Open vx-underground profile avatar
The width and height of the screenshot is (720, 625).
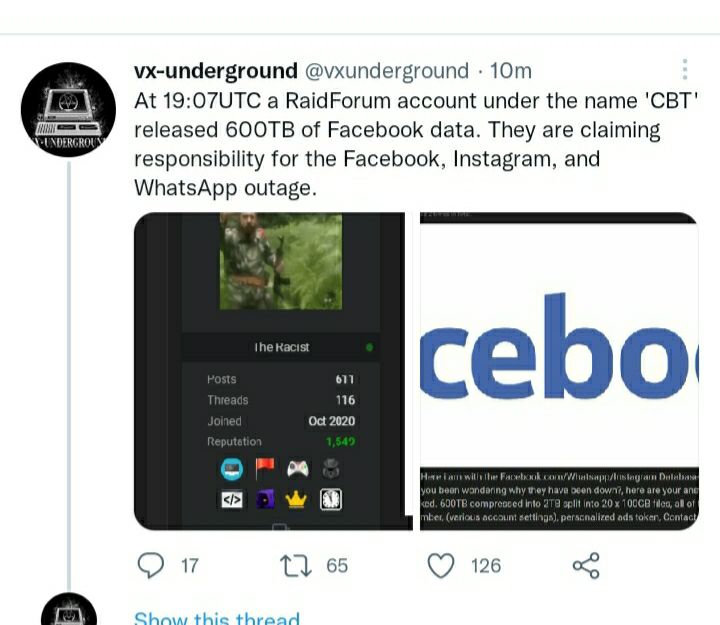[68, 110]
